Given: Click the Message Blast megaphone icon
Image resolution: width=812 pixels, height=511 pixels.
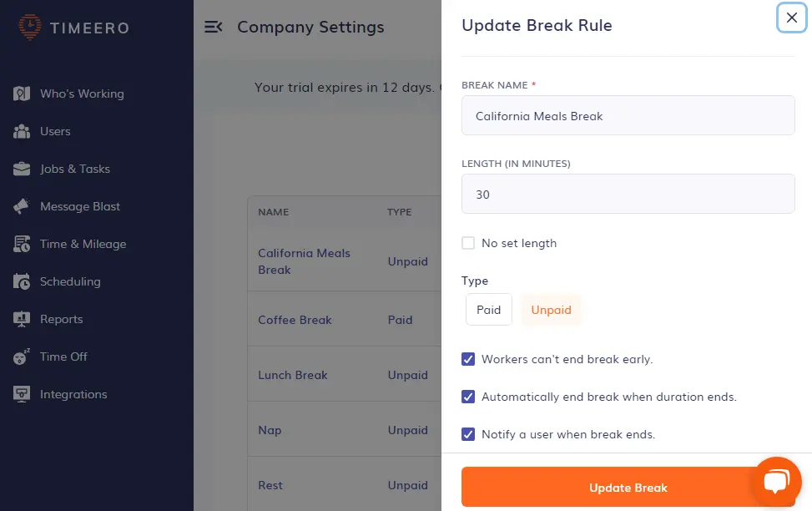Looking at the screenshot, I should (21, 206).
